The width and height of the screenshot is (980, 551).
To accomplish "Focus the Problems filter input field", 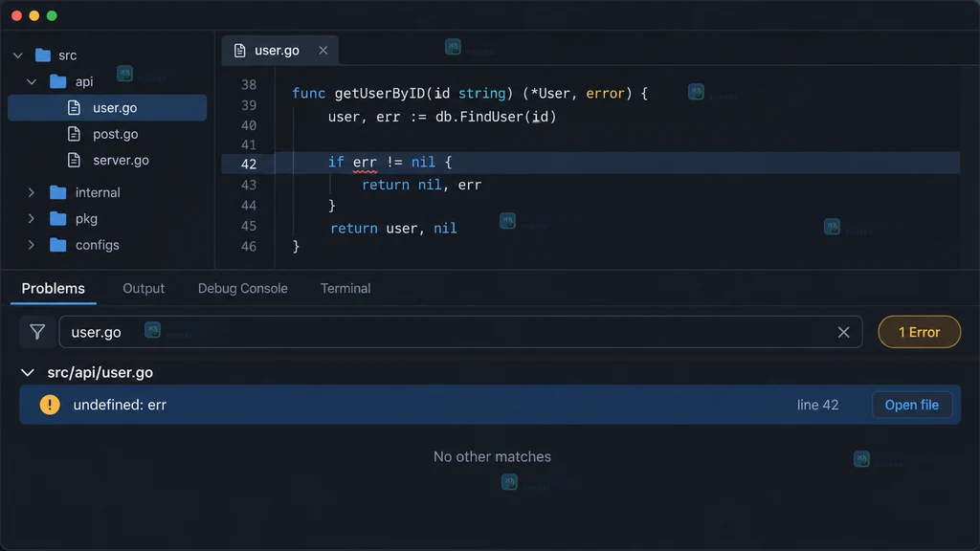I will 460,332.
